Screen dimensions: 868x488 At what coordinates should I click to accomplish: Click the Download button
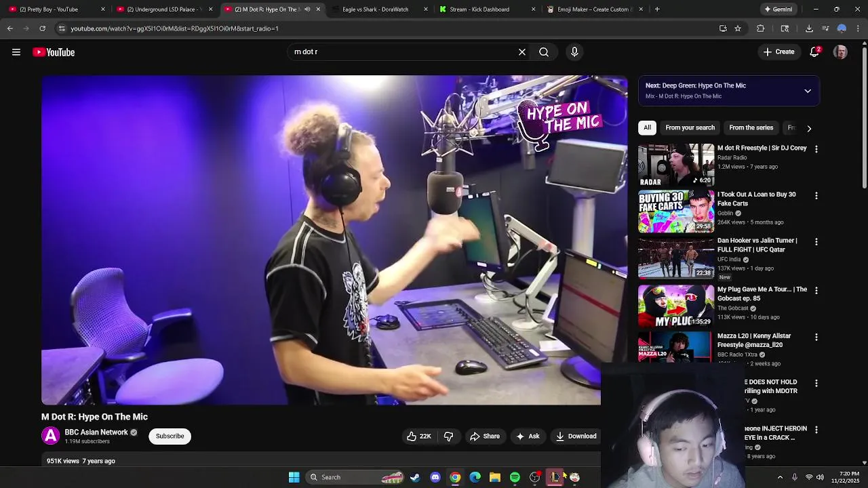point(576,436)
